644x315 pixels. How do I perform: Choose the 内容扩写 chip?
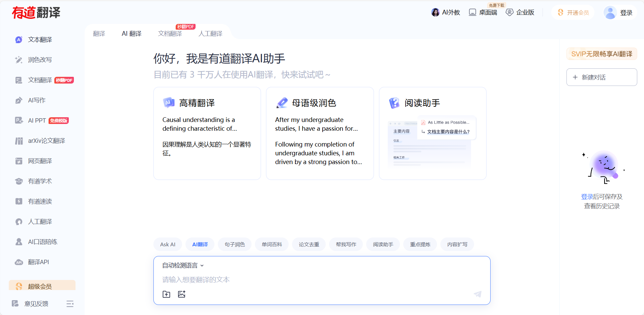point(457,244)
